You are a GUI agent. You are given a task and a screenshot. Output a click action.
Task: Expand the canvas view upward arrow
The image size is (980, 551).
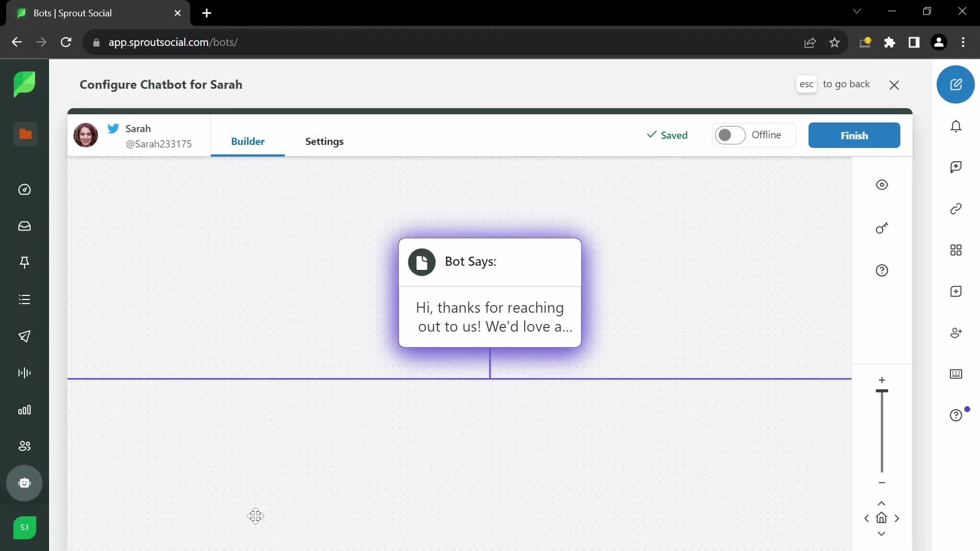pos(881,503)
